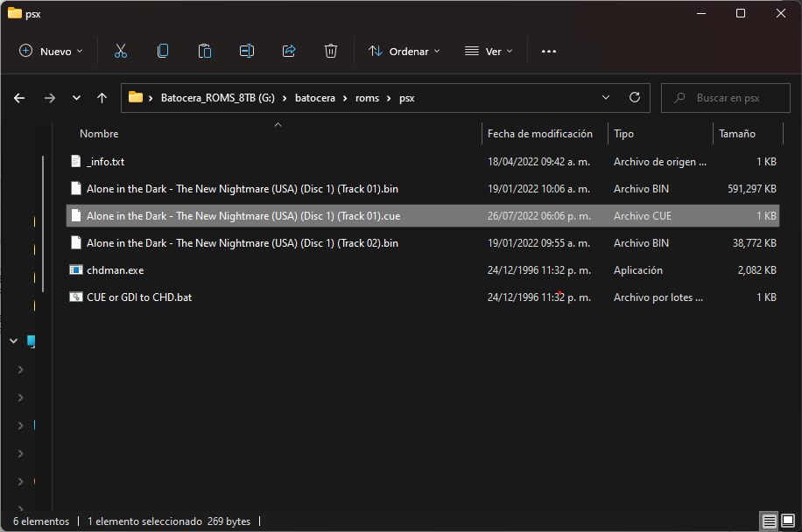The width and height of the screenshot is (802, 532).
Task: Click the navigation pane scrollbar
Action: coord(43,223)
